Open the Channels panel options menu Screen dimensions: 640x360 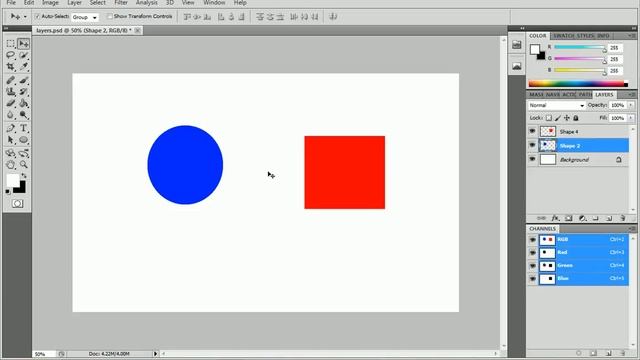point(631,229)
